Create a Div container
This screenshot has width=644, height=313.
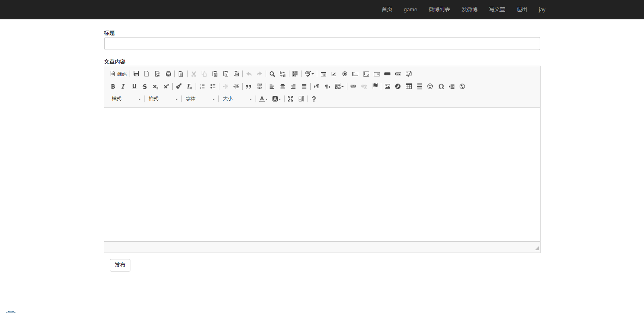tap(259, 87)
